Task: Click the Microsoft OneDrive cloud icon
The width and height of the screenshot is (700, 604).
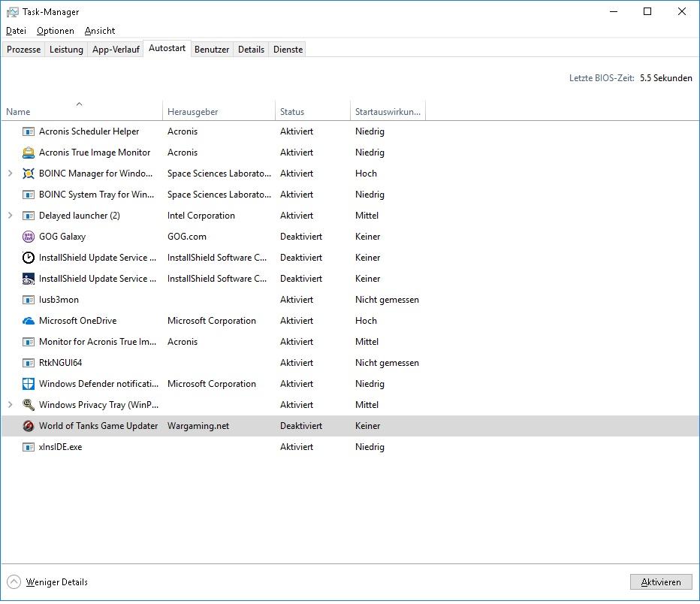Action: [28, 321]
